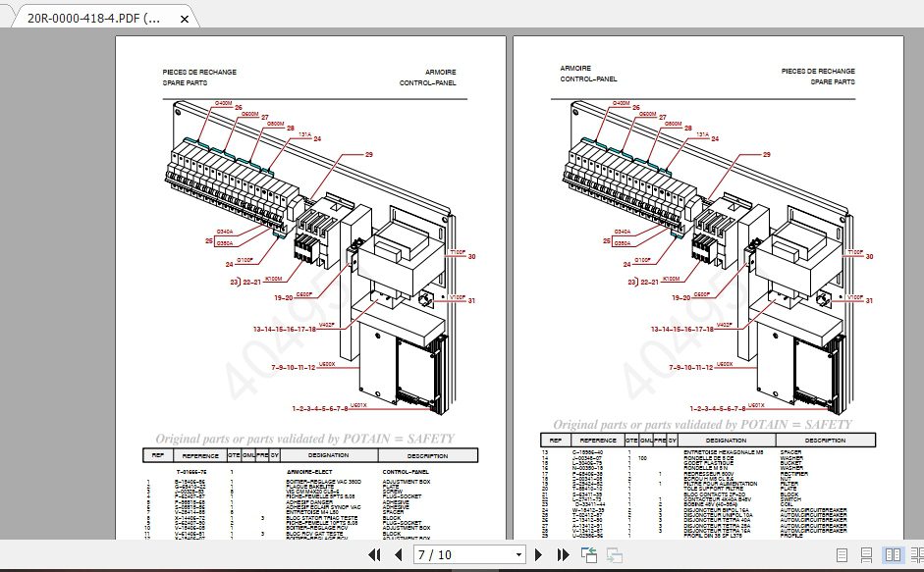Jump to the first page
The width and height of the screenshot is (924, 572).
coord(372,554)
